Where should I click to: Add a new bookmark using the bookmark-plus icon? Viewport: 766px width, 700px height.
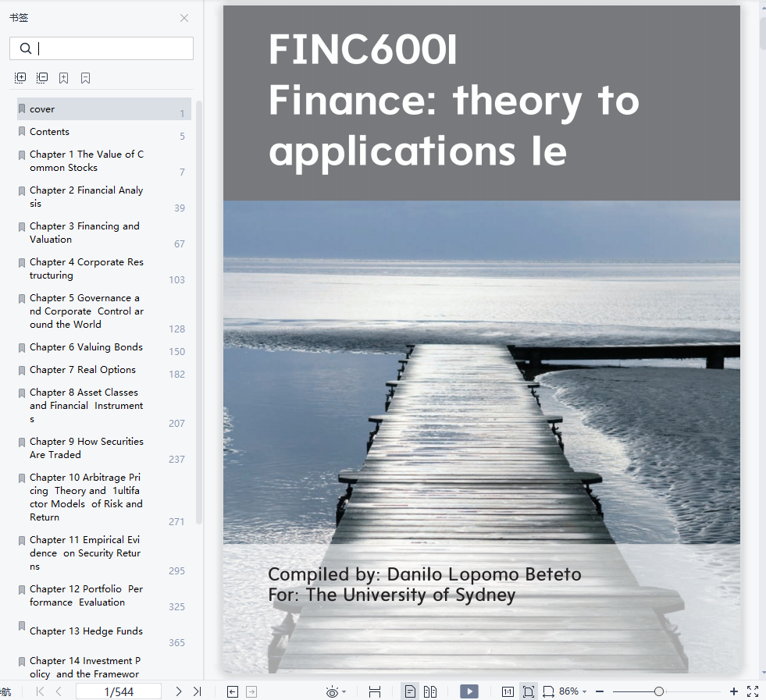(63, 78)
